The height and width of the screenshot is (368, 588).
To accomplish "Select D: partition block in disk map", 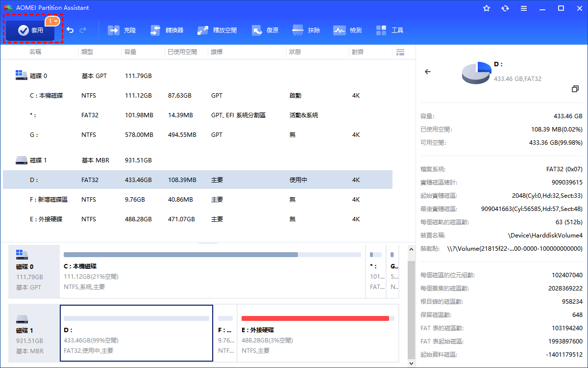I will (136, 333).
